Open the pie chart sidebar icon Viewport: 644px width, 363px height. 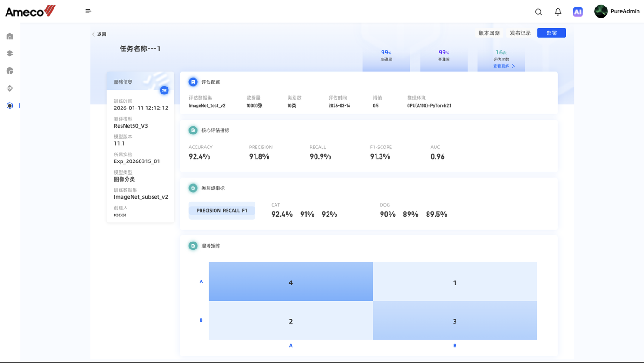click(x=10, y=71)
